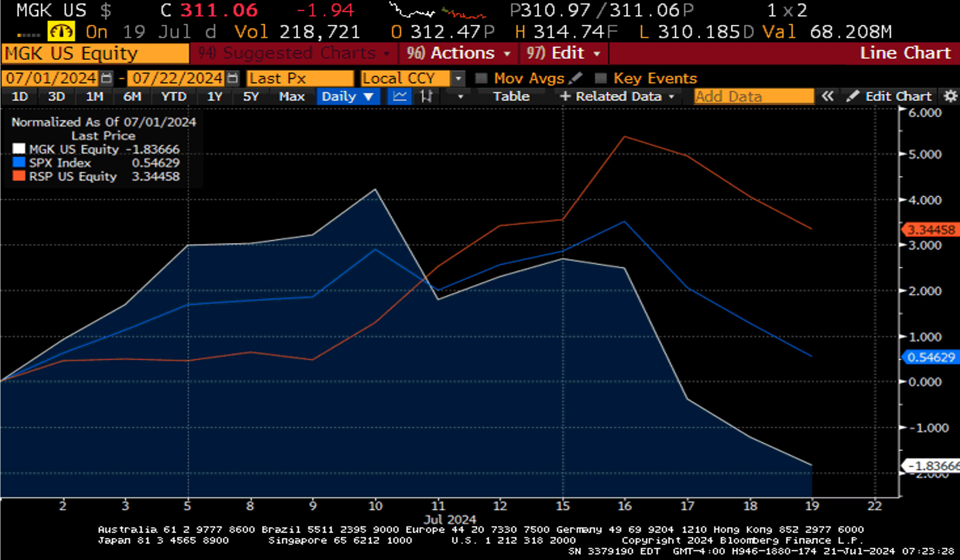The image size is (960, 560).
Task: Select the line chart type icon
Action: tap(399, 96)
